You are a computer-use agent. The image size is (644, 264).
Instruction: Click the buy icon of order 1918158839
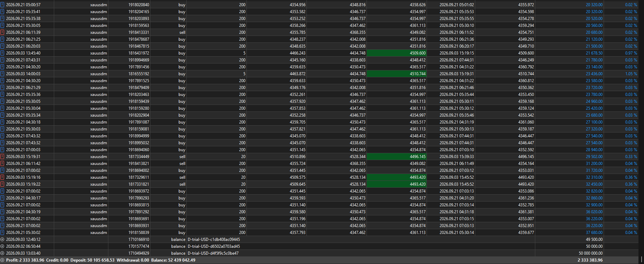click(2, 232)
